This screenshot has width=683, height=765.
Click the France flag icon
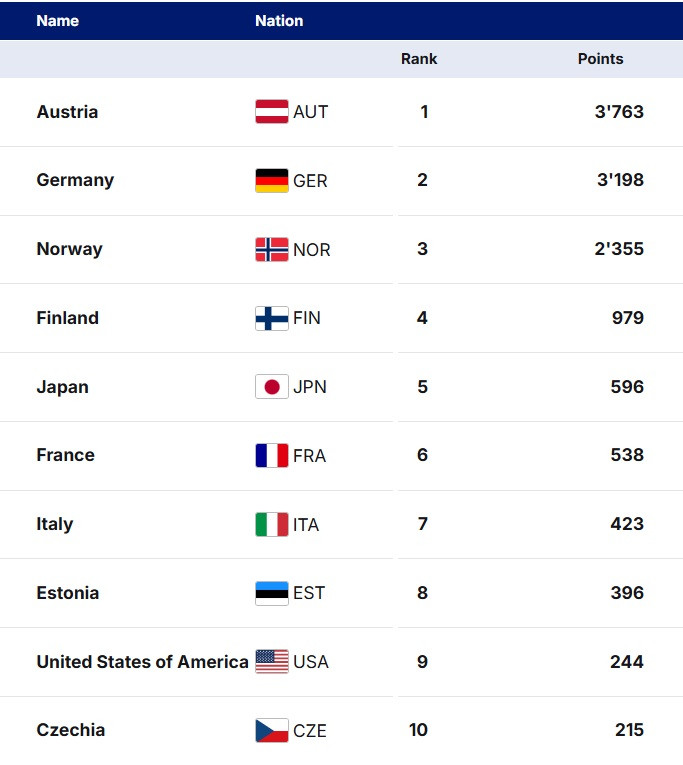pos(272,456)
